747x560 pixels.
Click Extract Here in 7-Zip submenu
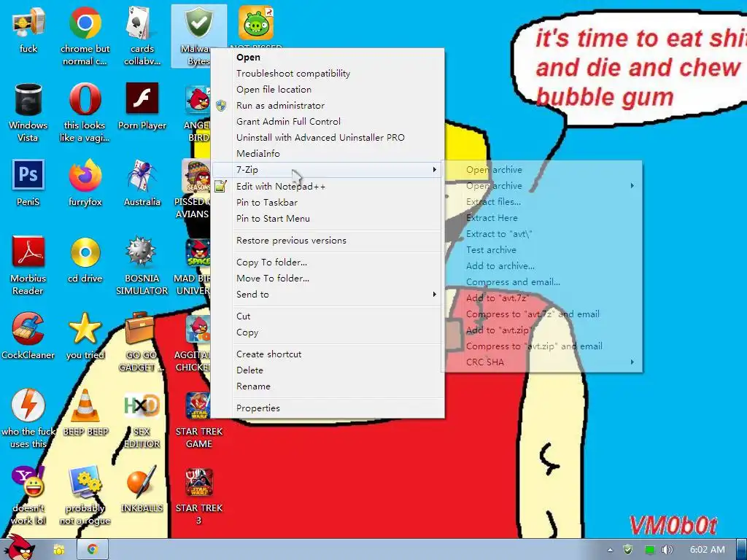(543, 218)
